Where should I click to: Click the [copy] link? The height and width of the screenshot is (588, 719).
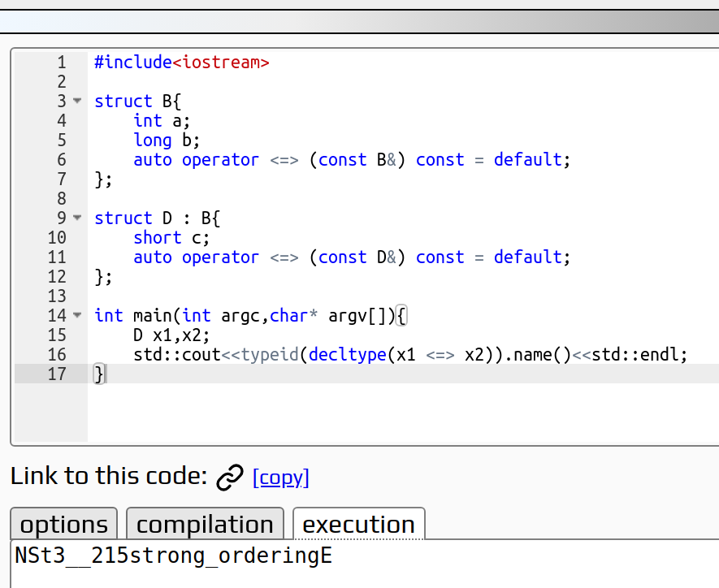pyautogui.click(x=280, y=478)
